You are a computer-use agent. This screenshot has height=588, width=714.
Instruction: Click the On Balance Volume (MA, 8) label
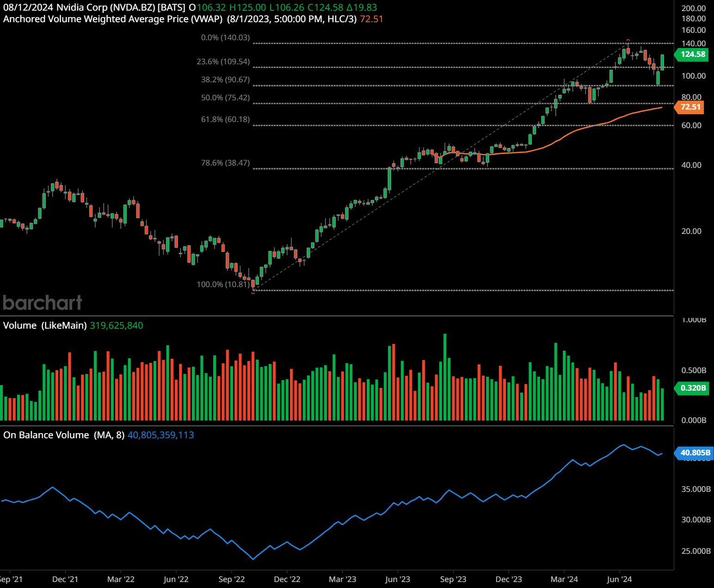point(64,435)
